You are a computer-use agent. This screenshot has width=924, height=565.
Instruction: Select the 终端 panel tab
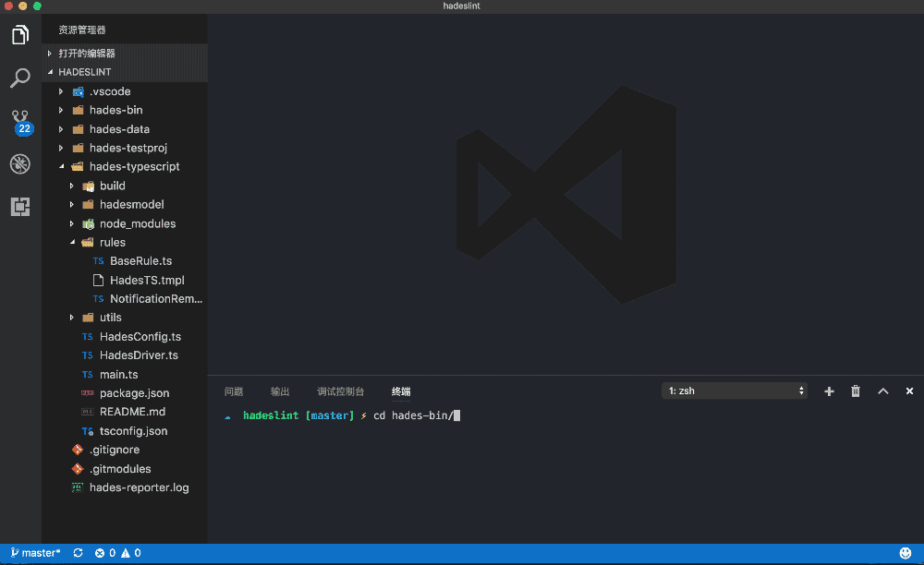tap(401, 391)
